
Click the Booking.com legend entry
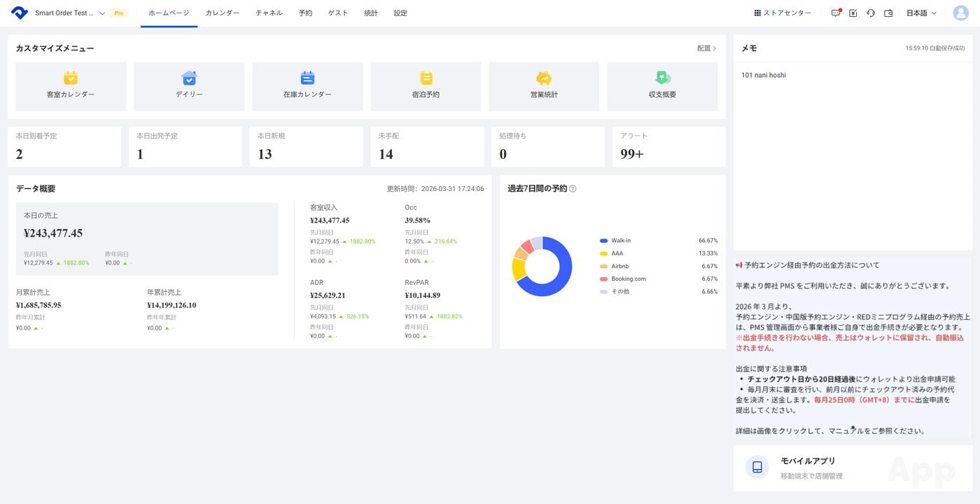[x=658, y=279]
